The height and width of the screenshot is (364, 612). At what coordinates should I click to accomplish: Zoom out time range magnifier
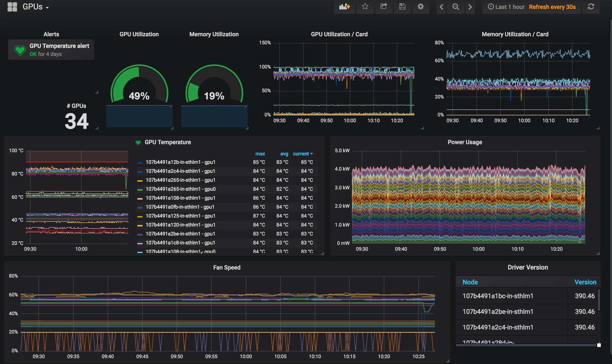456,7
